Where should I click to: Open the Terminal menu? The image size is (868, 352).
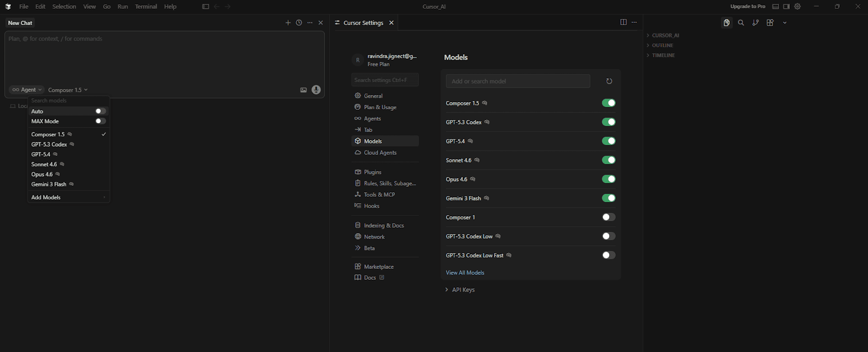146,7
